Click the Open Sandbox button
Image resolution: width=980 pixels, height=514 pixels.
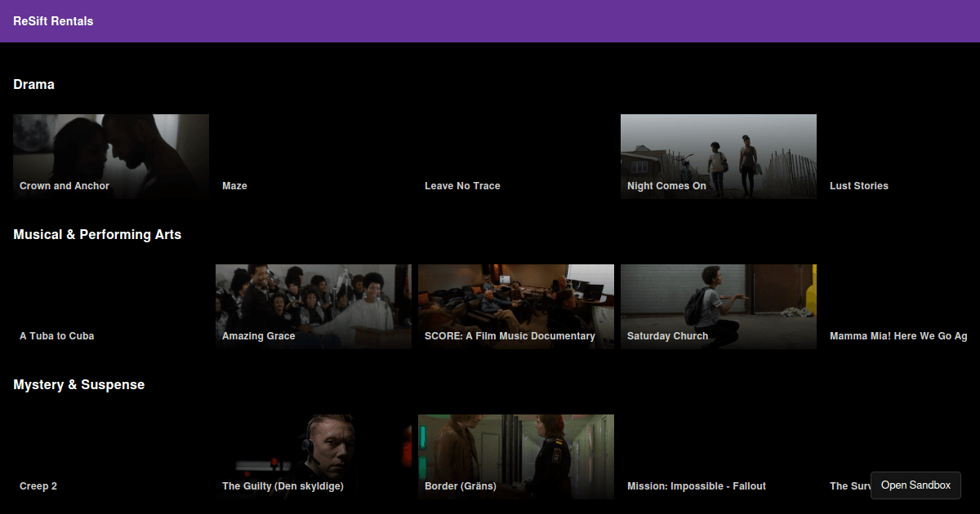click(x=915, y=485)
